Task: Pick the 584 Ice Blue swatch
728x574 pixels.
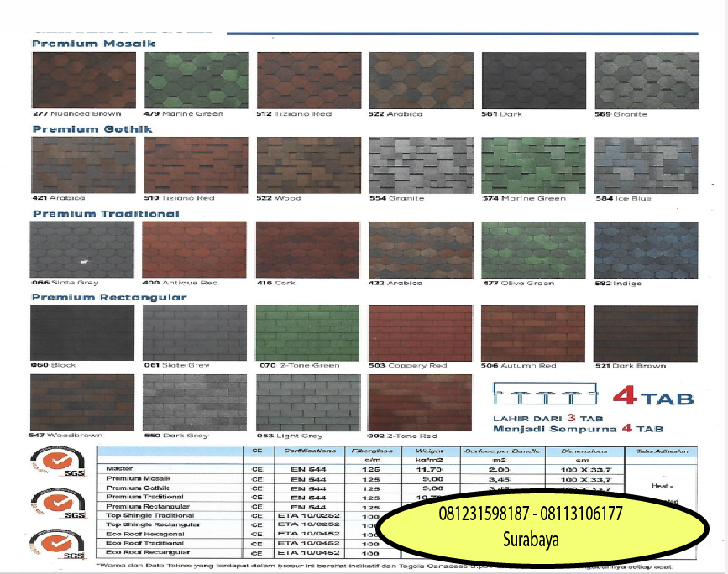Action: coord(646,165)
